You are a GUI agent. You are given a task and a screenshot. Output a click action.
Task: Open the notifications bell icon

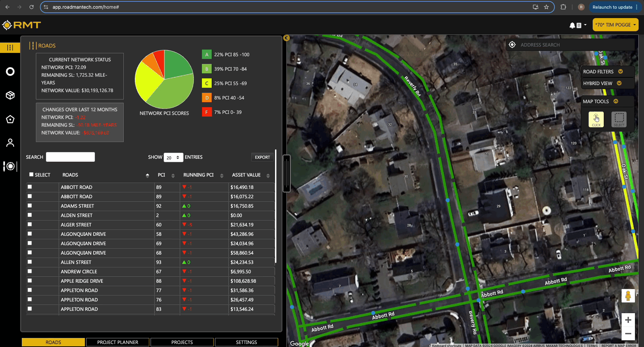coord(572,25)
